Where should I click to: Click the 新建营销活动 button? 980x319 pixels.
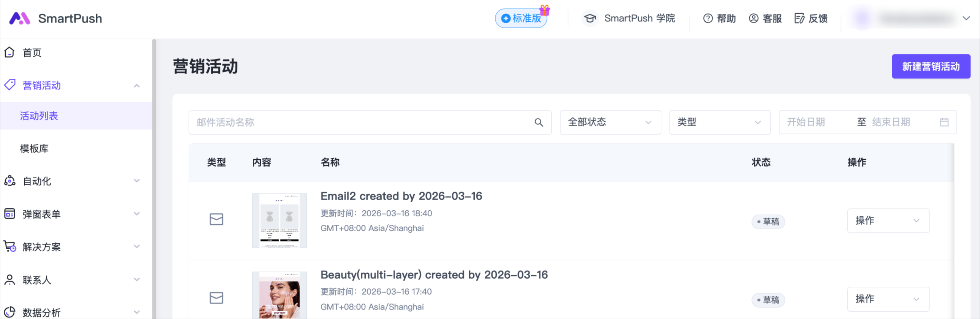tap(931, 67)
